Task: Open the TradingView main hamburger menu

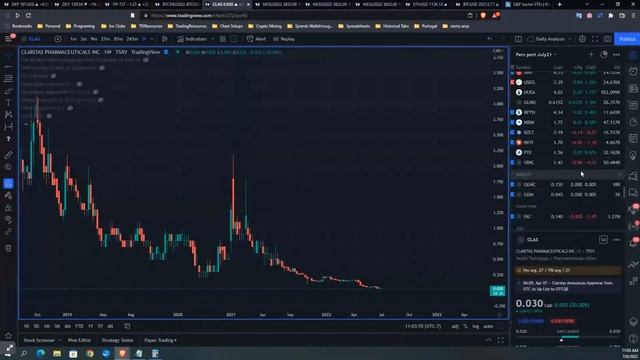Action: click(9, 39)
